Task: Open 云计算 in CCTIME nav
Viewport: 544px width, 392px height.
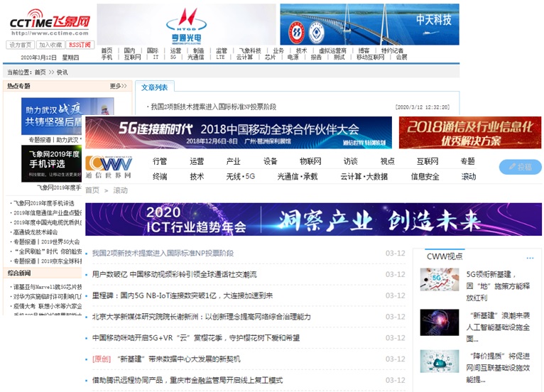Action: (244, 58)
